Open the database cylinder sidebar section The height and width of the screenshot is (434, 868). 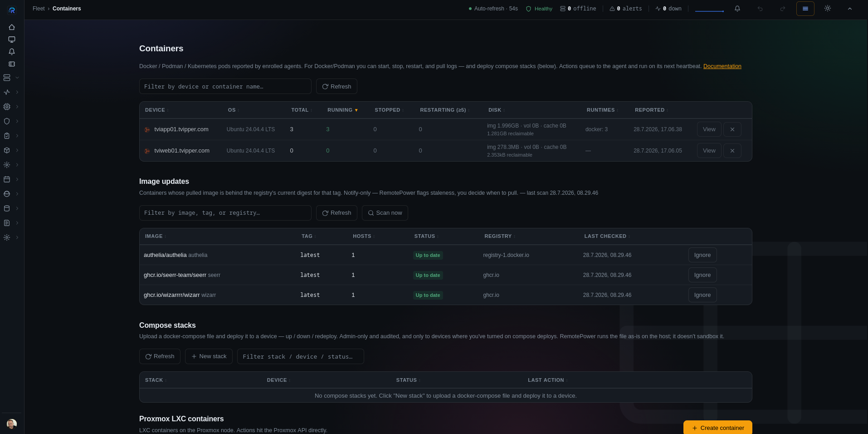[7, 208]
